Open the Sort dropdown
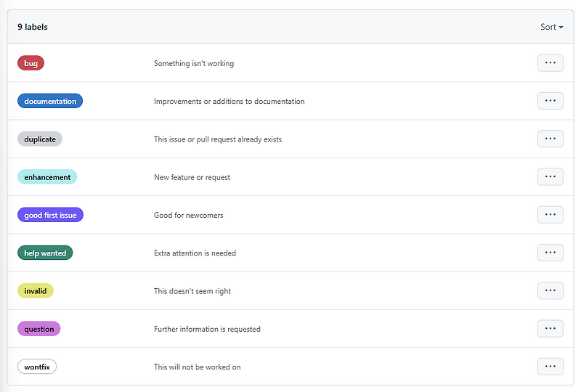 (x=551, y=27)
